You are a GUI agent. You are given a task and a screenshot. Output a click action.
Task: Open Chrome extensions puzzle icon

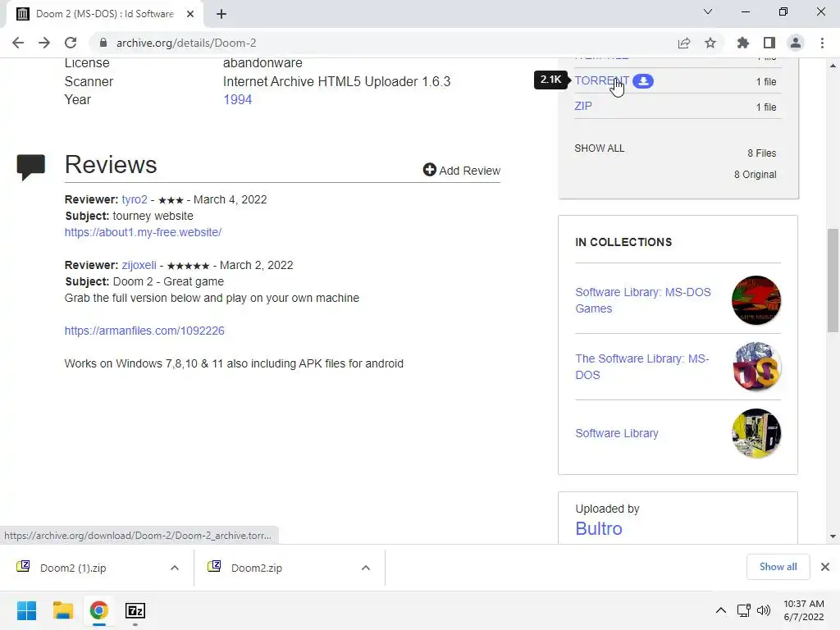point(743,43)
